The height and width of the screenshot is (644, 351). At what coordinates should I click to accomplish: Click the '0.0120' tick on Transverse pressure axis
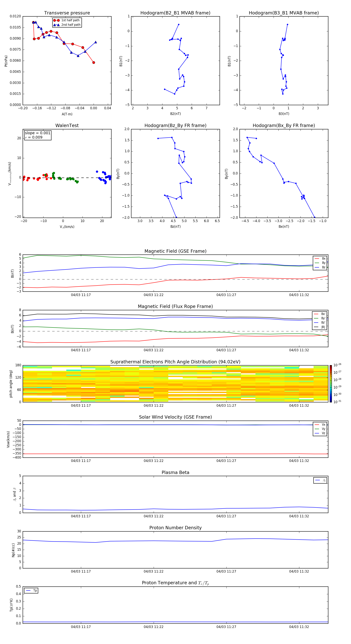click(15, 16)
